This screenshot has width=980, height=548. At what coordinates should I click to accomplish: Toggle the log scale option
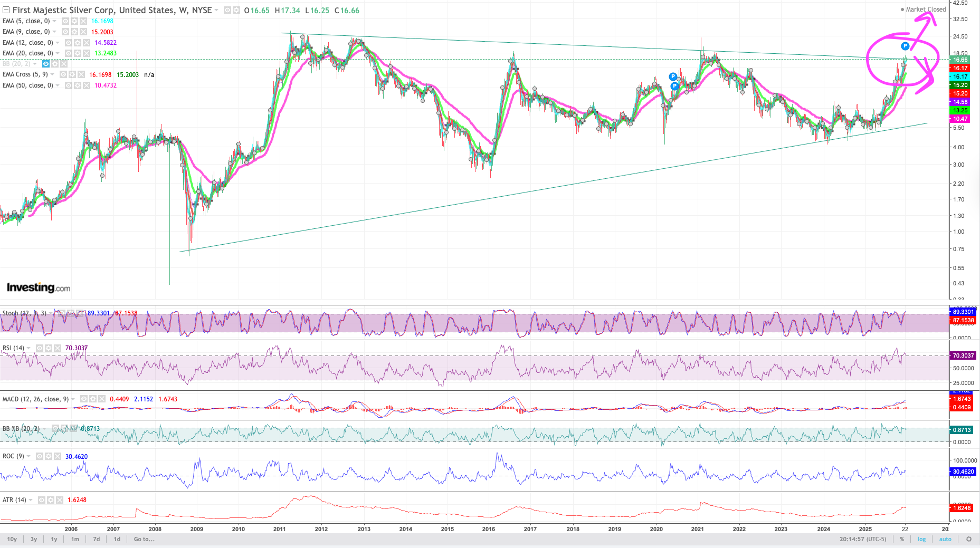click(922, 539)
